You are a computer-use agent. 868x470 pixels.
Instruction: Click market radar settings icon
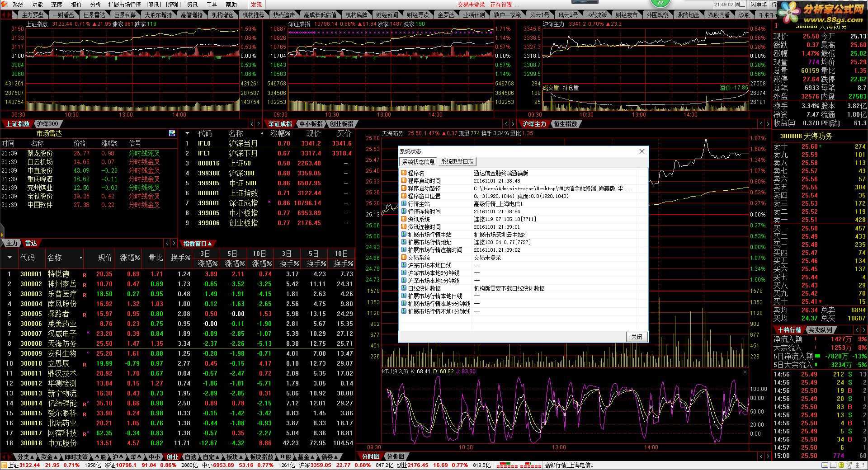click(172, 133)
